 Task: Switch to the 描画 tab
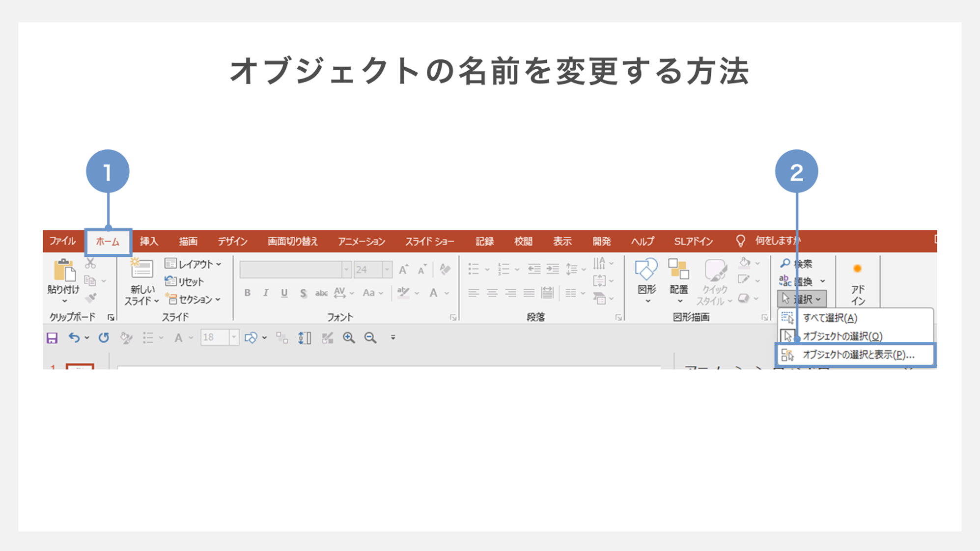coord(188,241)
